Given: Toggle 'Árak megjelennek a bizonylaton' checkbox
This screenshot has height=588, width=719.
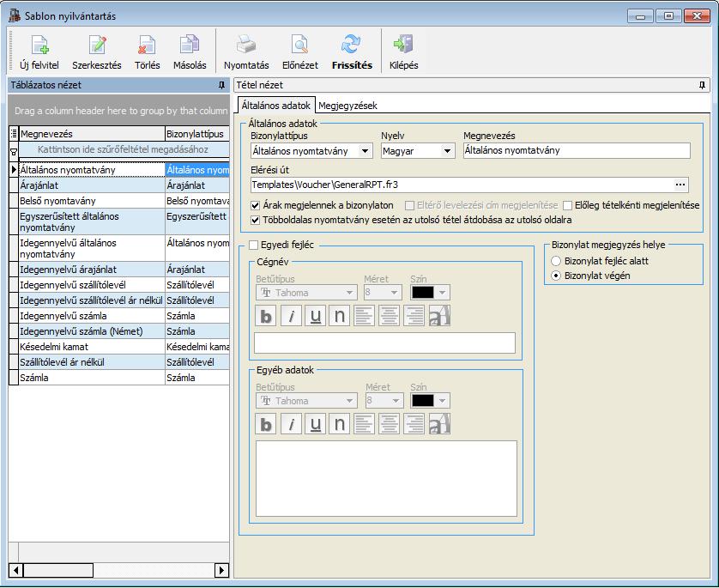Looking at the screenshot, I should [x=256, y=205].
